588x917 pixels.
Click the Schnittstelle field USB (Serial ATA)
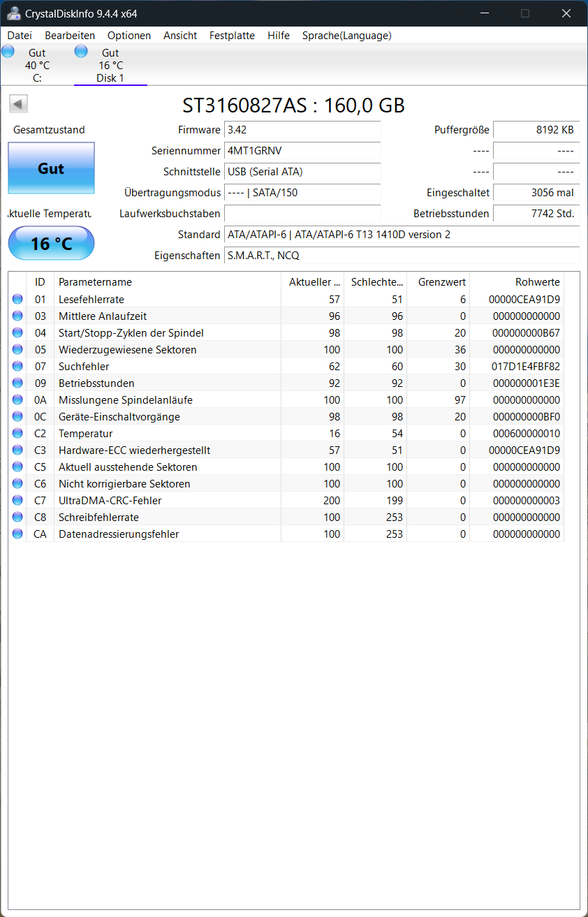302,172
